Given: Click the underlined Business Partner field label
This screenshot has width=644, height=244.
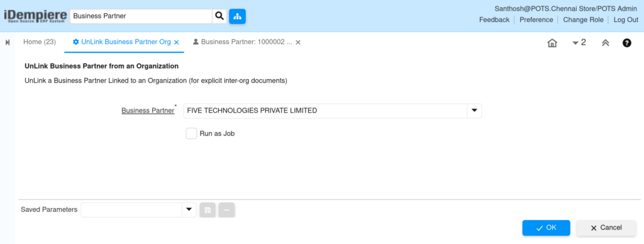Looking at the screenshot, I should click(148, 111).
